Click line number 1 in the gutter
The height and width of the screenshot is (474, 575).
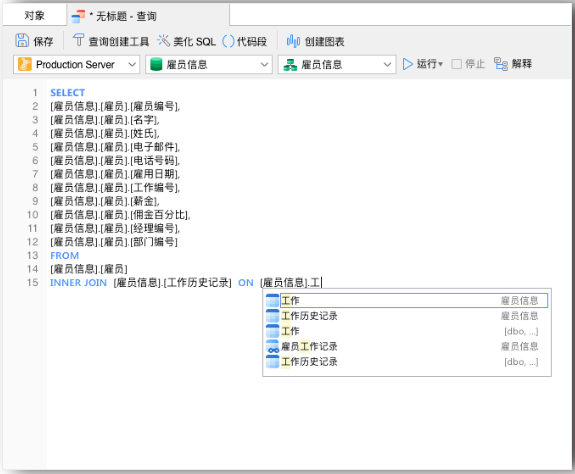tap(35, 92)
